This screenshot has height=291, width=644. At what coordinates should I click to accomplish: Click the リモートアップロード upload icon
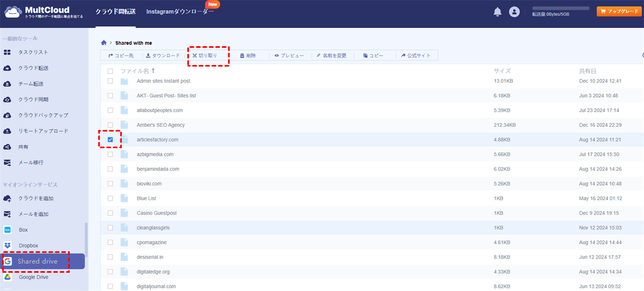click(8, 131)
